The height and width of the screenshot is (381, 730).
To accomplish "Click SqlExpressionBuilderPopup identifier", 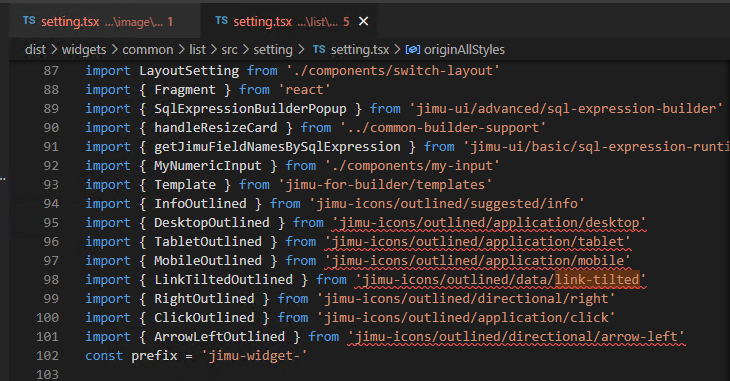I will 250,109.
